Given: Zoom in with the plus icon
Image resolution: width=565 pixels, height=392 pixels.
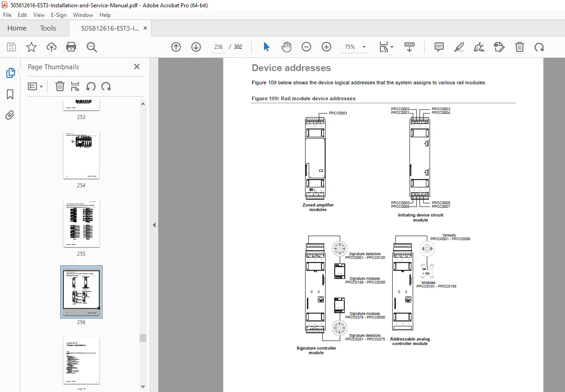Looking at the screenshot, I should pyautogui.click(x=327, y=47).
